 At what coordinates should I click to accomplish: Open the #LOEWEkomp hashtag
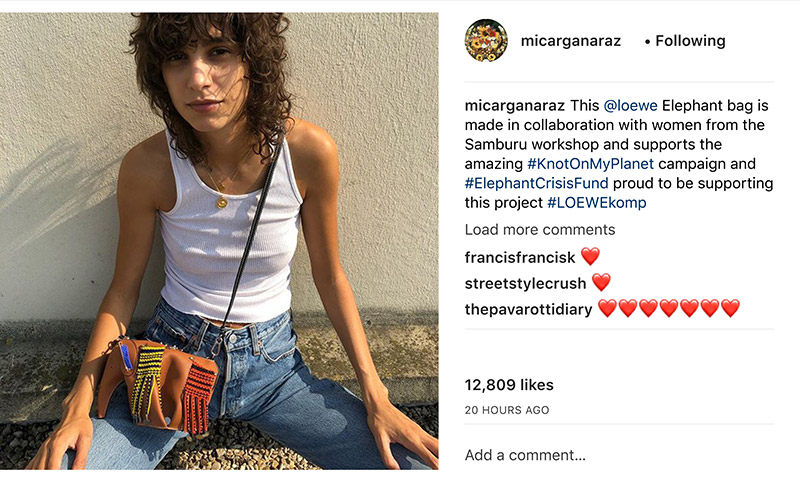(596, 202)
